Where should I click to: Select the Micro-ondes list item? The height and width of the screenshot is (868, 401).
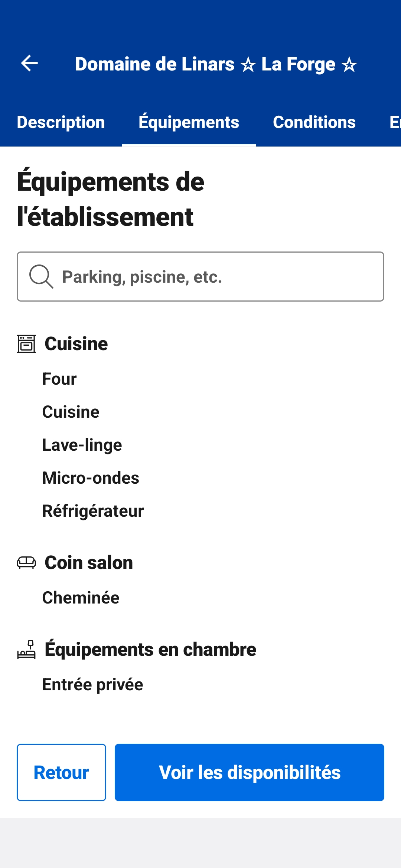(91, 478)
